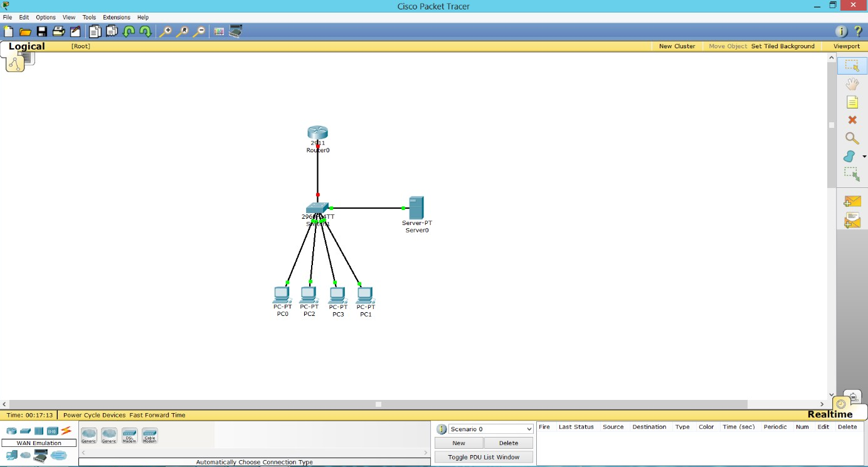Image resolution: width=868 pixels, height=467 pixels.
Task: Select Wireless Devices category icon
Action: coord(53,431)
